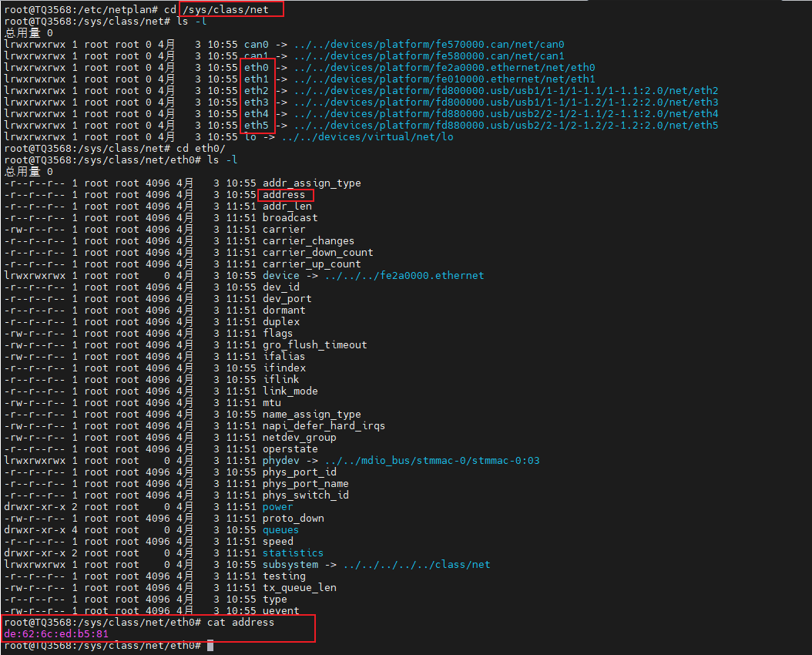
Task: Click the 'cd eth0/' command text
Action: pos(201,149)
